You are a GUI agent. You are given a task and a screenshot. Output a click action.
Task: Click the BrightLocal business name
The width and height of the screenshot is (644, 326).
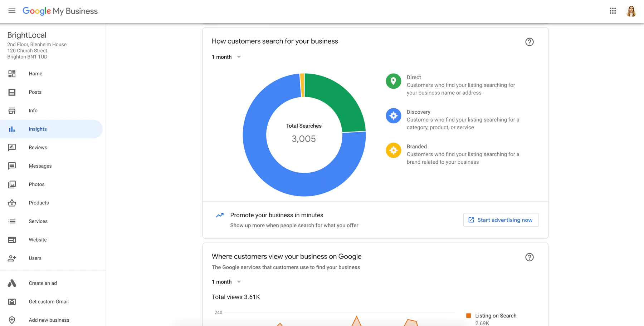tap(27, 35)
